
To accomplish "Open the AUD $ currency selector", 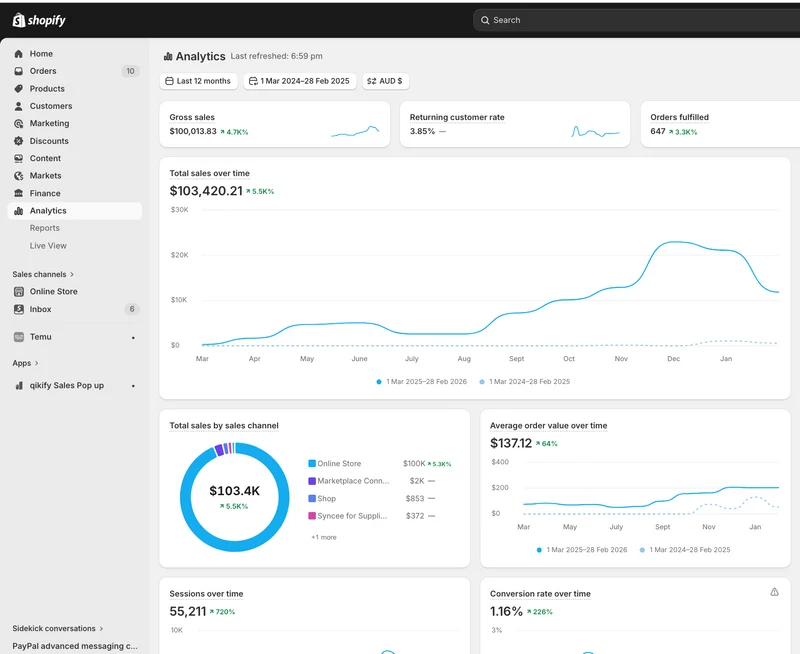I will (385, 81).
